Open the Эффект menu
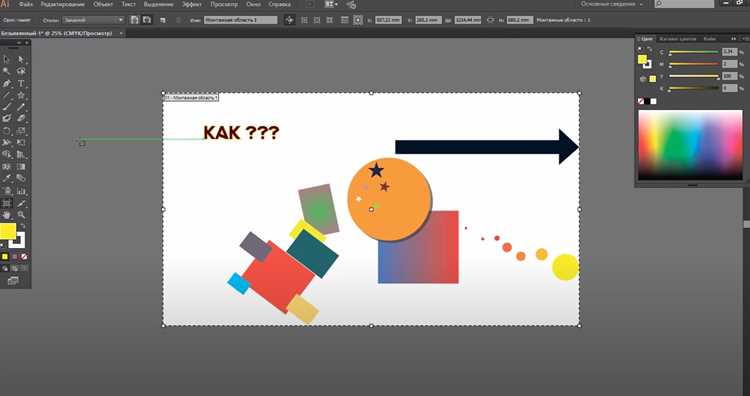Image resolution: width=750 pixels, height=396 pixels. click(192, 4)
